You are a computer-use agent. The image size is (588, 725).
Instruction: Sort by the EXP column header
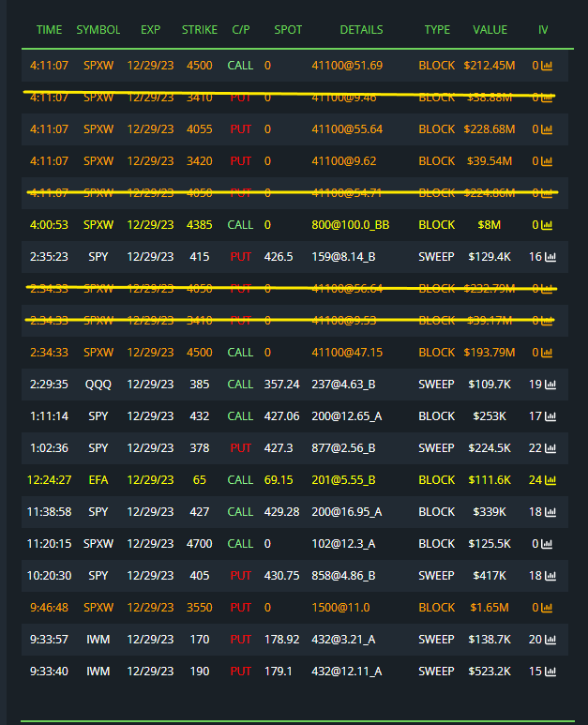click(x=150, y=30)
